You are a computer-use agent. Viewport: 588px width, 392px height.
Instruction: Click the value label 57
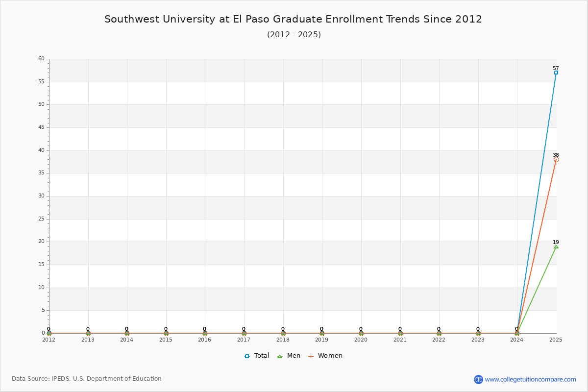pos(556,69)
